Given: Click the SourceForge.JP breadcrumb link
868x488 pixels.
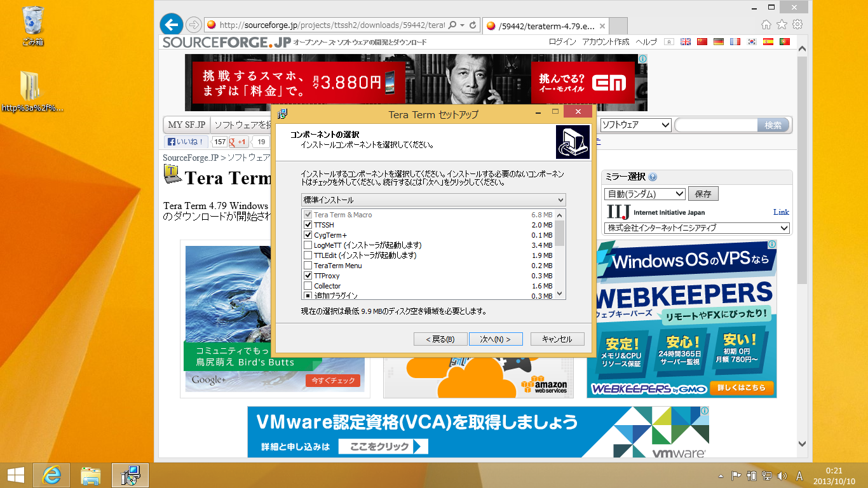Looking at the screenshot, I should tap(191, 158).
